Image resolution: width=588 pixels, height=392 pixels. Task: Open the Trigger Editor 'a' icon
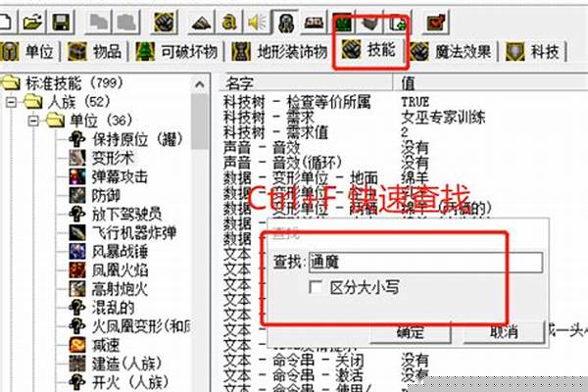tap(229, 23)
